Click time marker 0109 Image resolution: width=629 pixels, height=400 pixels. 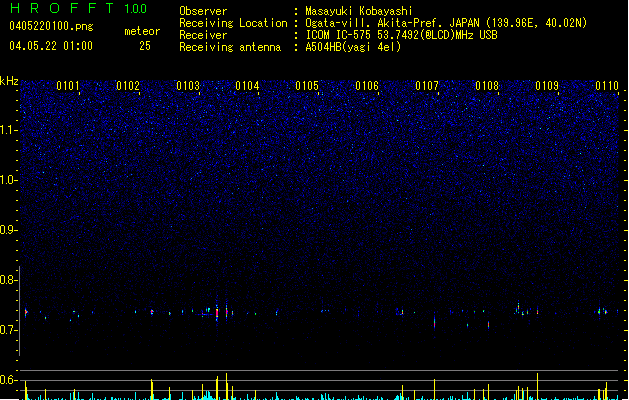547,85
